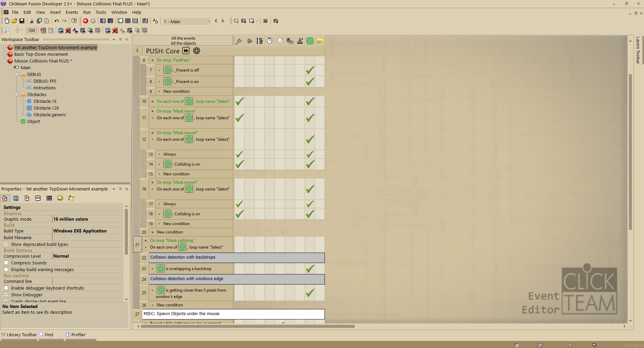Open the Events menu
This screenshot has height=348, width=644.
[x=72, y=12]
